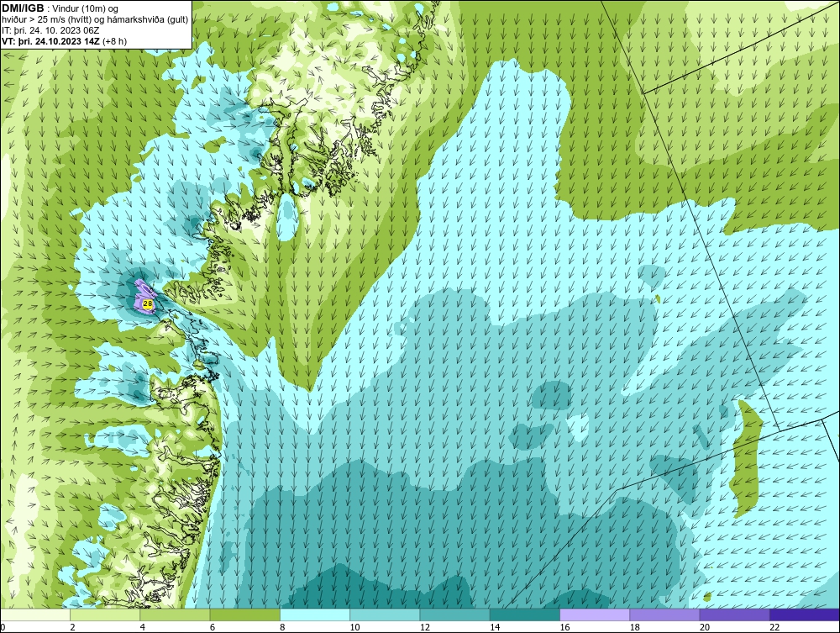This screenshot has width=840, height=633.
Task: Click the '(+8 h)' forecast offset text
Action: (x=114, y=41)
